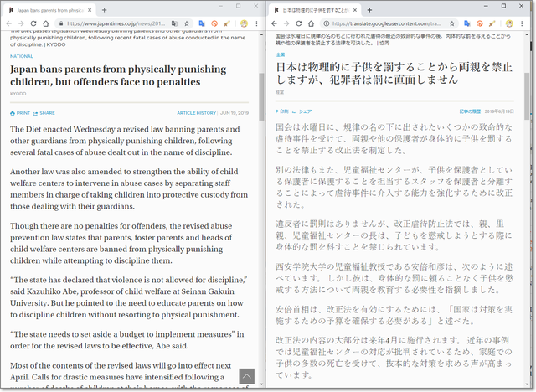Star the translated page in right window
The width and height of the screenshot is (536, 392).
point(453,23)
